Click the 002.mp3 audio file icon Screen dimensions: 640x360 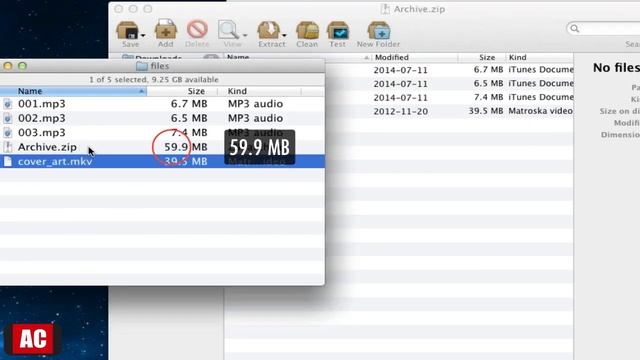pos(7,118)
